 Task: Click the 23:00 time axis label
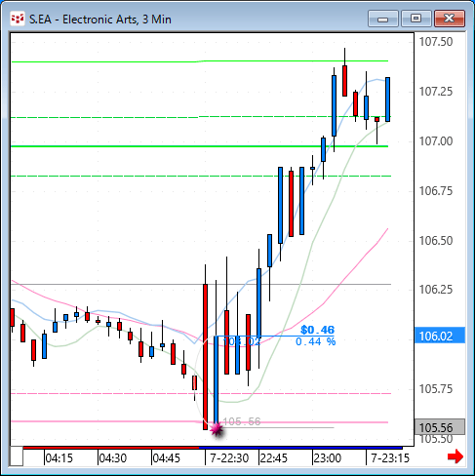pyautogui.click(x=328, y=458)
